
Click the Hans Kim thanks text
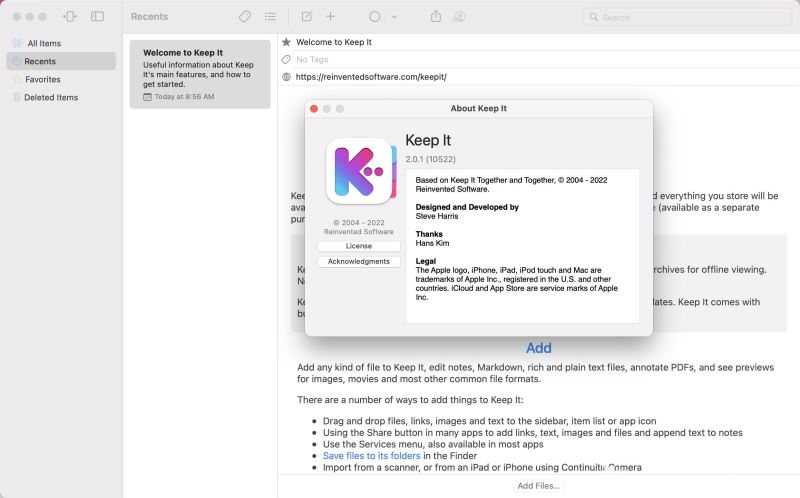tap(432, 243)
